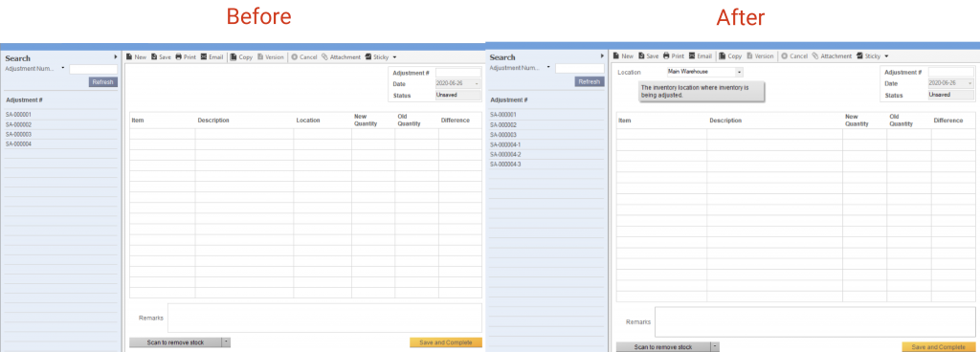Click the Save and Complete button in the Before panel
This screenshot has height=352, width=980.
click(x=446, y=342)
